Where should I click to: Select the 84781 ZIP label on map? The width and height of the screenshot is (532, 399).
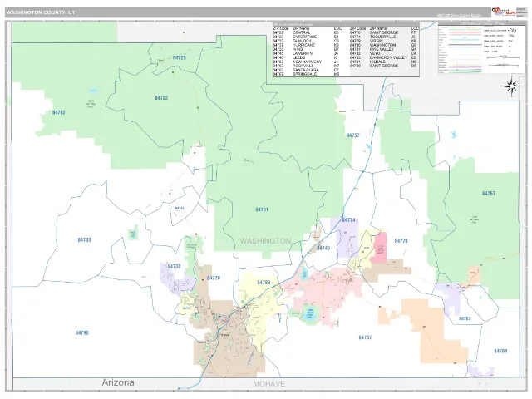(262, 209)
